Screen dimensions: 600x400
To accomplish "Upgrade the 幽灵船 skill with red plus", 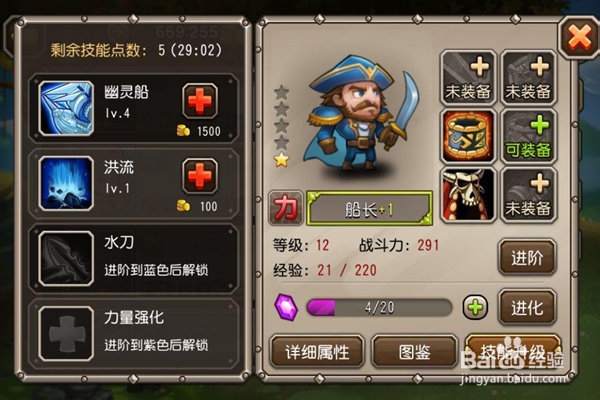I will [200, 101].
